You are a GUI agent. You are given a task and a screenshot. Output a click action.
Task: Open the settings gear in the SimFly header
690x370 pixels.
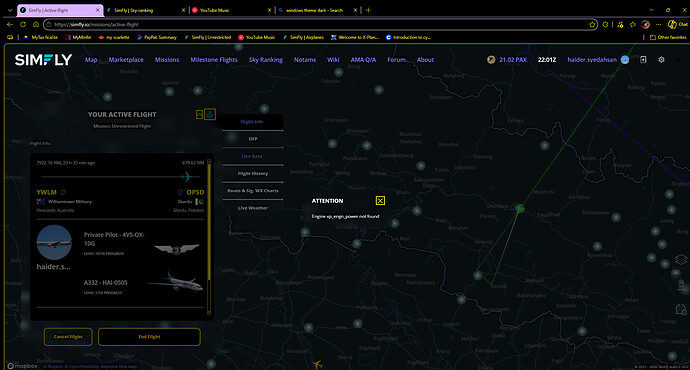[661, 59]
